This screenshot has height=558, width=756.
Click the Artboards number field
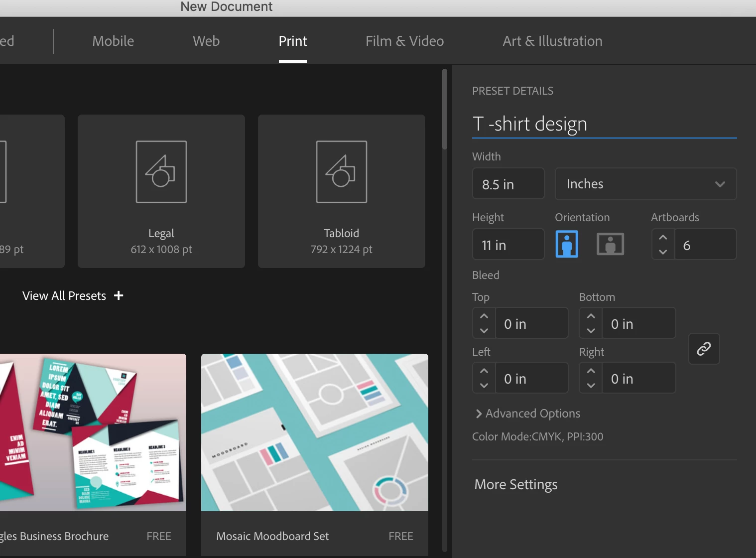click(x=705, y=245)
